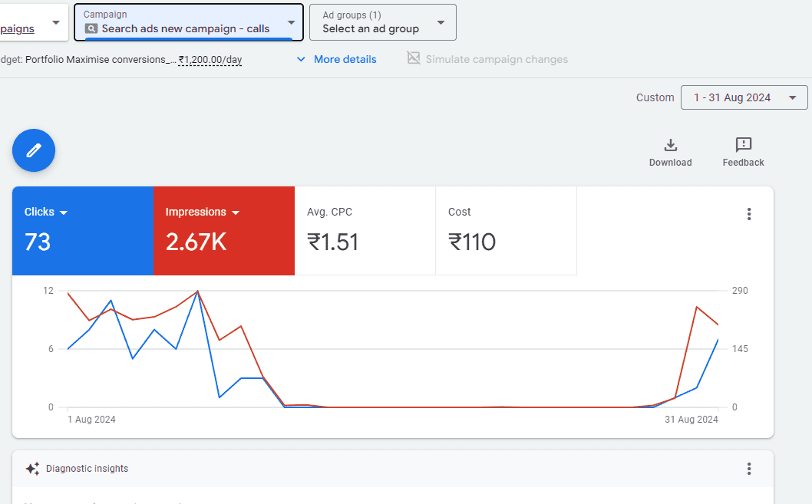Click the Custom date range label
The width and height of the screenshot is (812, 504).
click(655, 97)
